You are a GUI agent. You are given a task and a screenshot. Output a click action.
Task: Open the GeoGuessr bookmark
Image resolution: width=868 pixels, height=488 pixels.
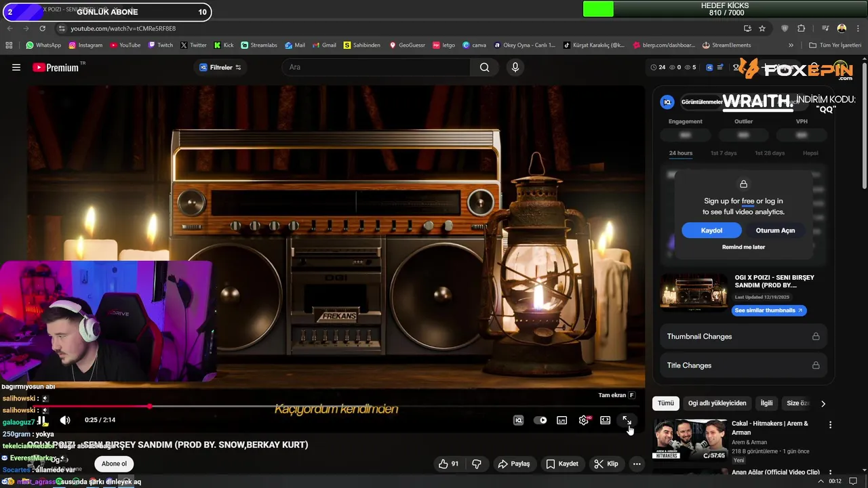coord(407,45)
